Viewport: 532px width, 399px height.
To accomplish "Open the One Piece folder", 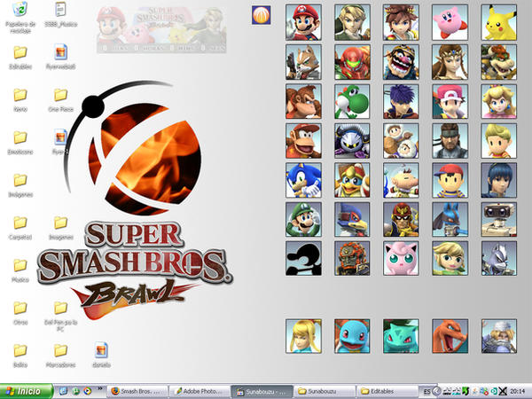I will point(60,100).
